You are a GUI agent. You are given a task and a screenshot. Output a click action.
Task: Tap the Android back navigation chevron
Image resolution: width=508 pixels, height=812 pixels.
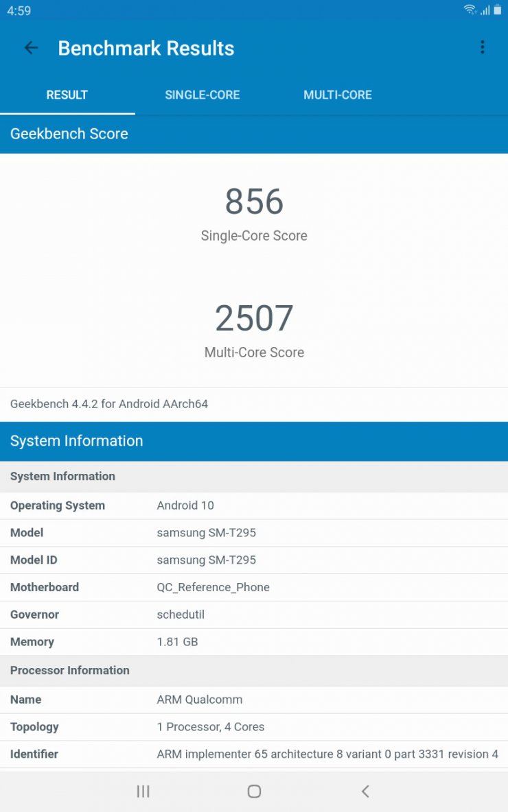click(365, 791)
